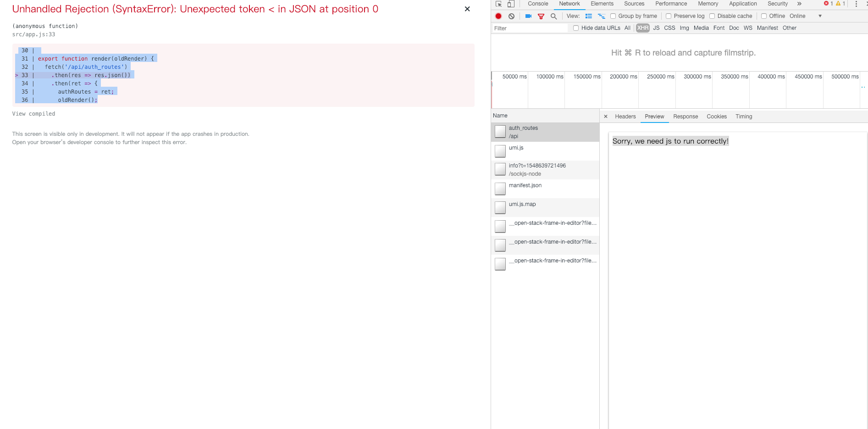Enable Preserve log checkbox
Image resolution: width=868 pixels, height=429 pixels.
669,16
